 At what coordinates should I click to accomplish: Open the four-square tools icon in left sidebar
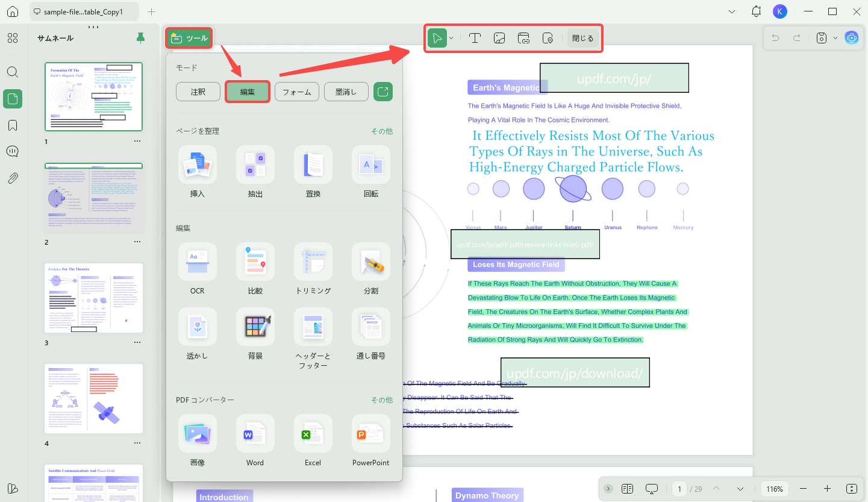13,39
